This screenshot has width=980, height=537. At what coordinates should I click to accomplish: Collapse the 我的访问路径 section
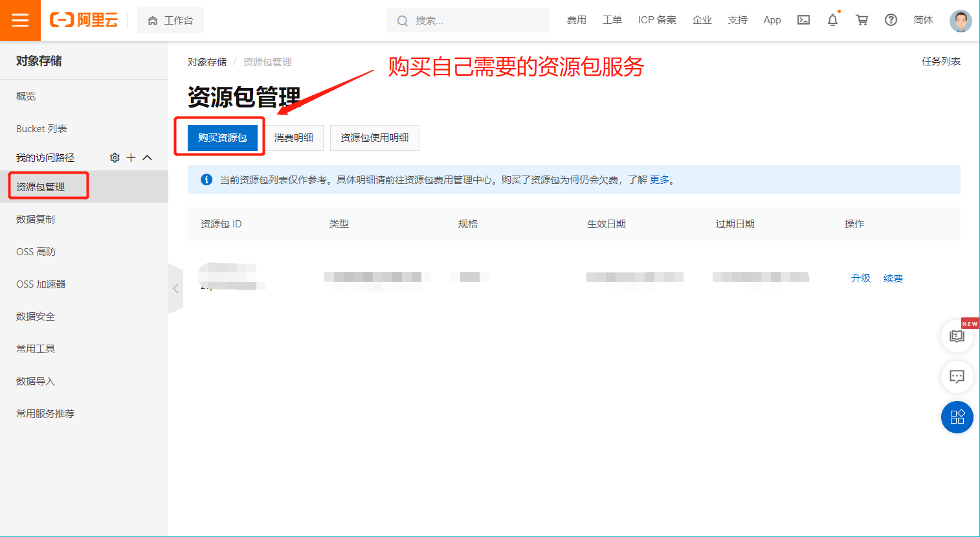(x=146, y=157)
